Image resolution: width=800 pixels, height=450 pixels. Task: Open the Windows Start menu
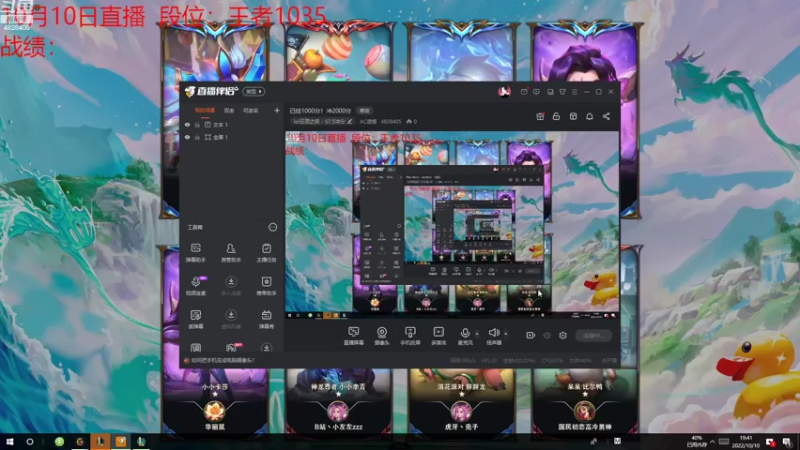pos(9,441)
